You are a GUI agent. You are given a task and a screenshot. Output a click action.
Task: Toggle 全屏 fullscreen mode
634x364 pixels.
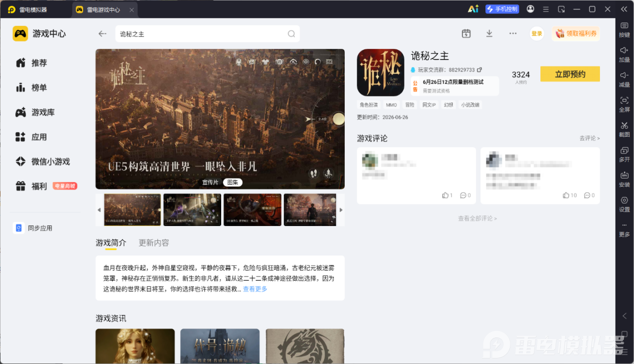click(x=624, y=104)
